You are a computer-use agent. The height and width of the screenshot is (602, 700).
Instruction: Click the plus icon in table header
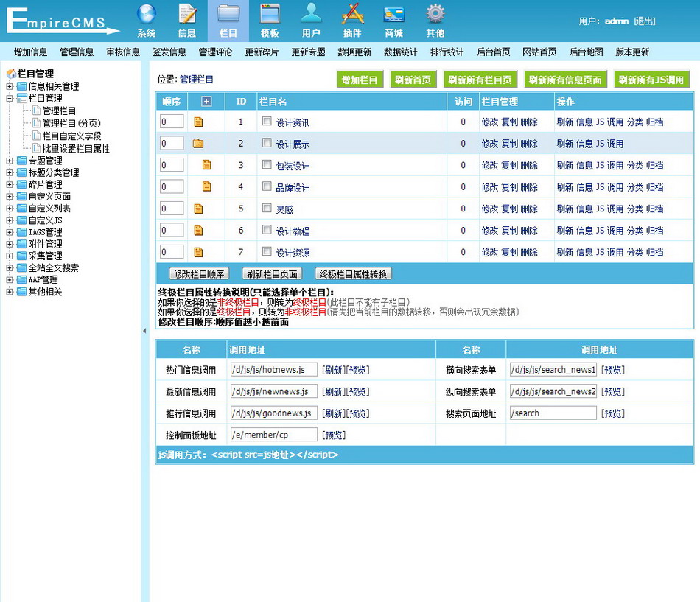click(x=206, y=102)
